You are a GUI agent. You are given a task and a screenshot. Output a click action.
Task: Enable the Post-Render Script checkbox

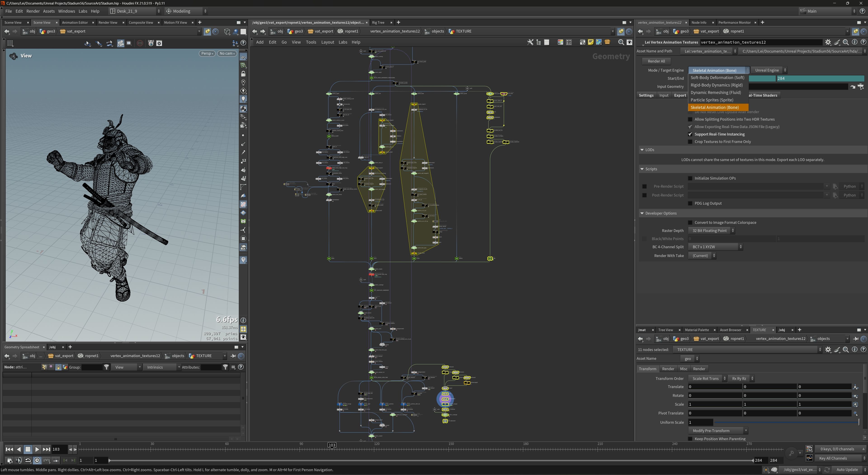(644, 195)
